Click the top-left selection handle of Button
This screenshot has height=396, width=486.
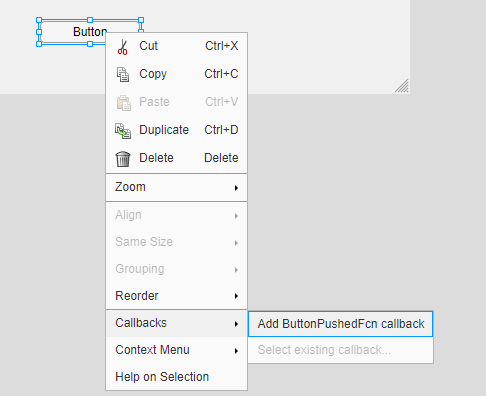(39, 20)
